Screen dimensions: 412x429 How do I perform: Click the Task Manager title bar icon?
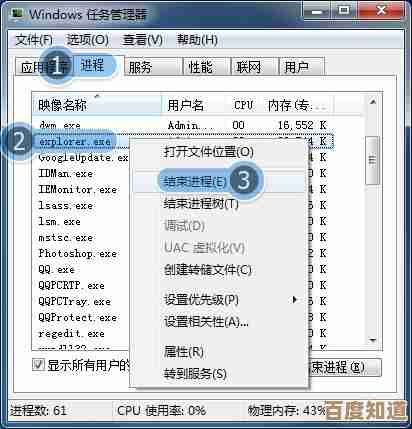(17, 13)
